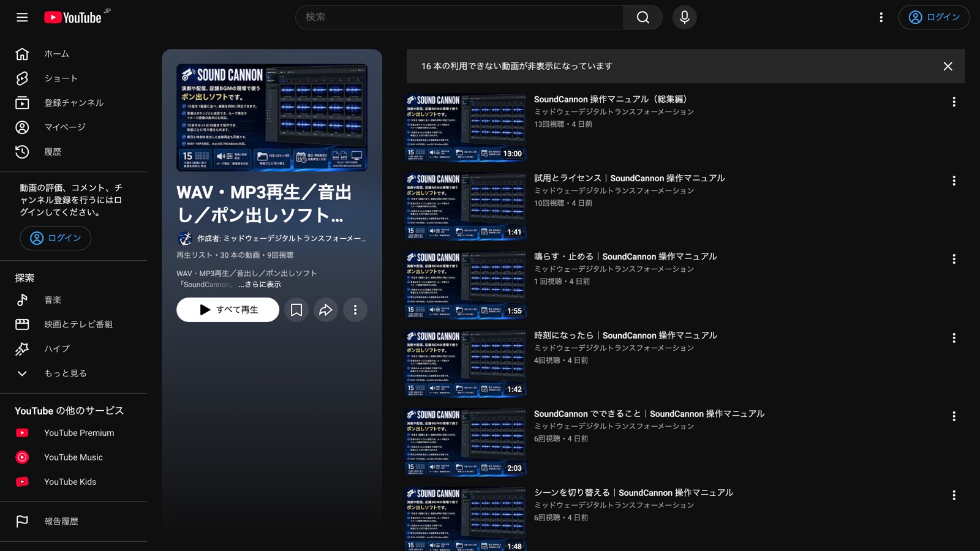Open options menu for 試用とライセンス video

(x=954, y=181)
